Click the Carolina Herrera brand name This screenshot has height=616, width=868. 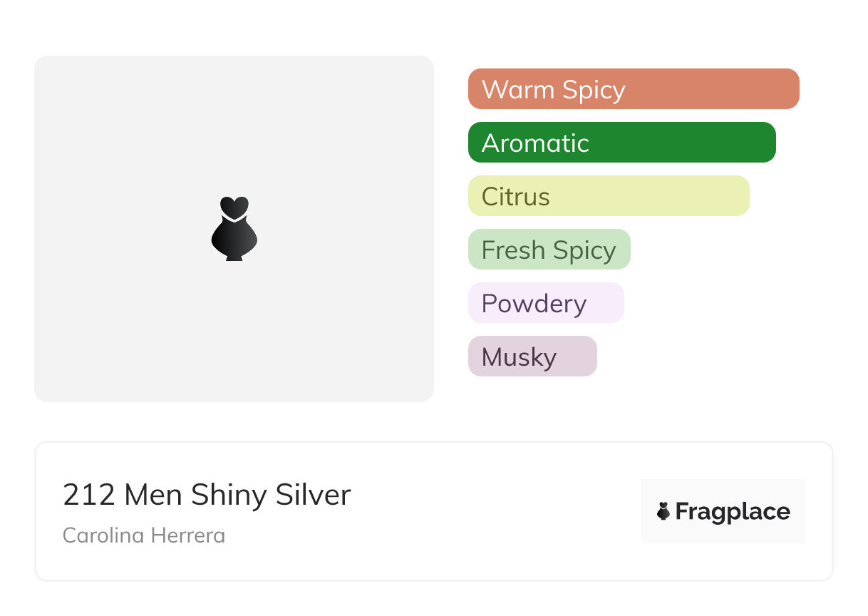144,535
